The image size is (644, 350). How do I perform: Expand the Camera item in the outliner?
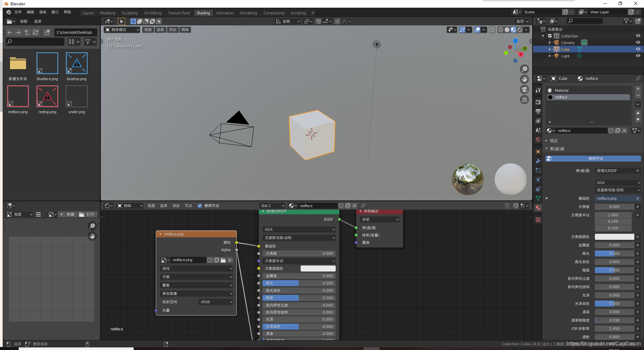[550, 42]
